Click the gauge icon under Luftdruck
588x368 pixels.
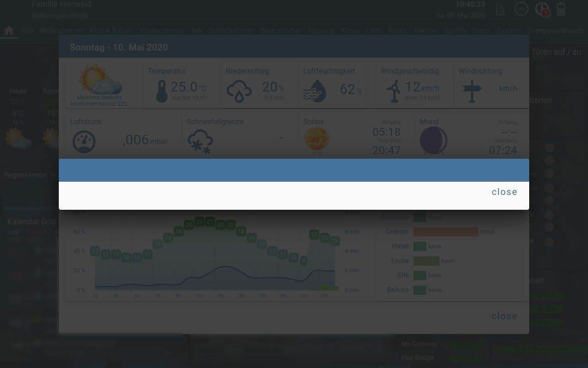pos(84,141)
